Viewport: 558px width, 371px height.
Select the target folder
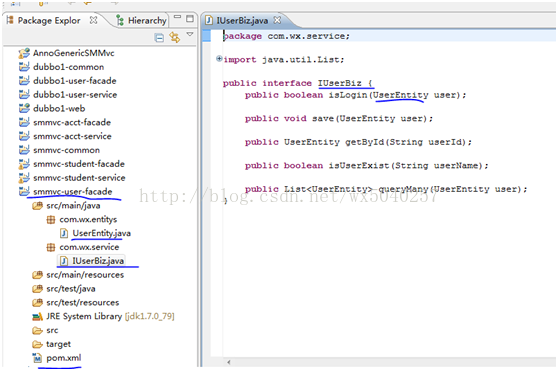[x=58, y=344]
